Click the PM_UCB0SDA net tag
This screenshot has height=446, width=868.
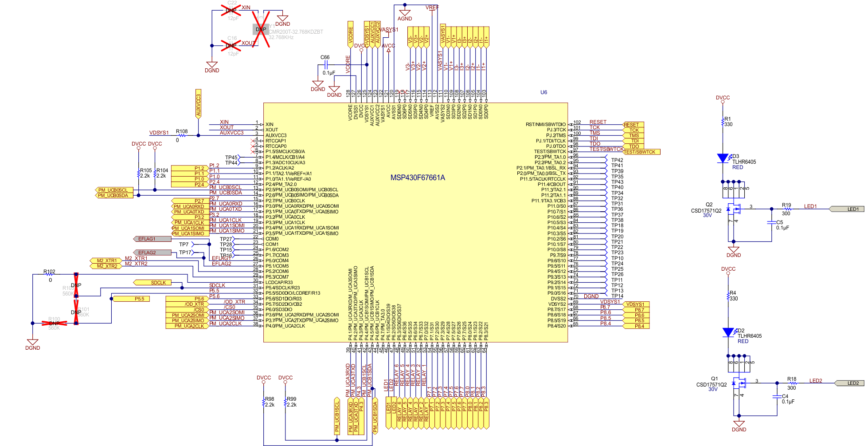tap(114, 195)
